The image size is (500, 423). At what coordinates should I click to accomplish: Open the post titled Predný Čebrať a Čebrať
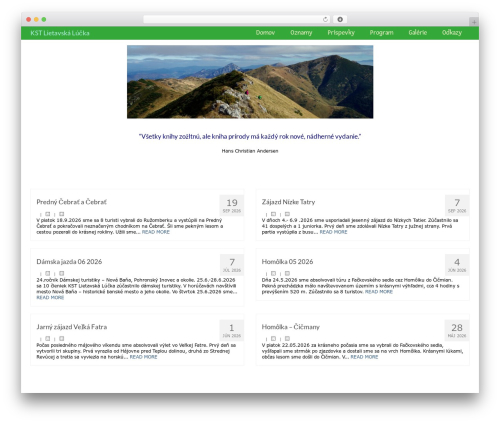coord(72,202)
